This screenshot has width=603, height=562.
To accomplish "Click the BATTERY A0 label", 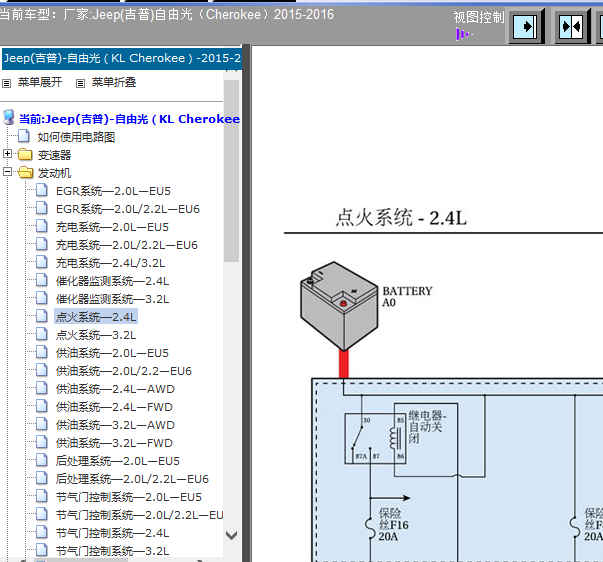I will (407, 297).
